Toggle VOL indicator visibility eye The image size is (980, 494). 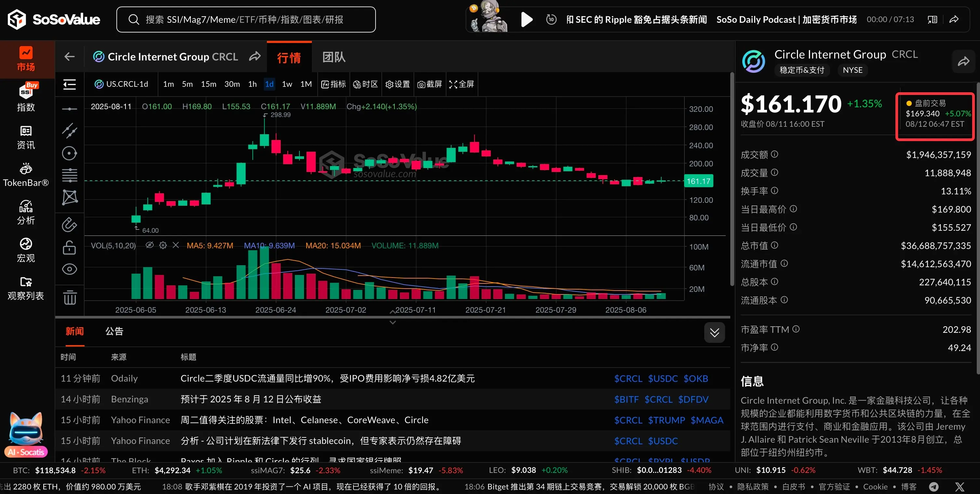click(x=150, y=245)
